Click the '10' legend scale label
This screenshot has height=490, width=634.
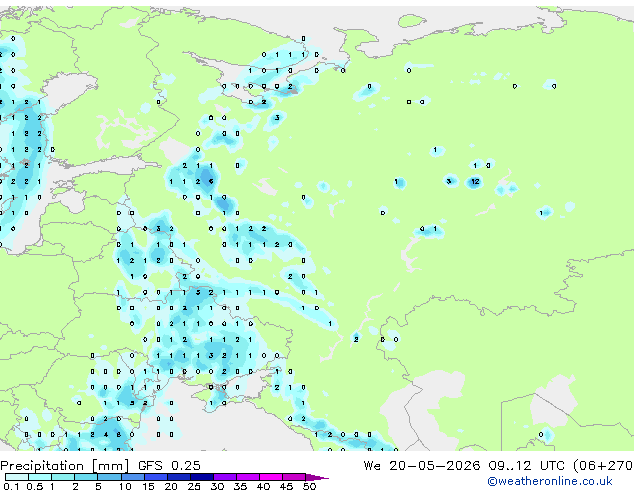[125, 486]
